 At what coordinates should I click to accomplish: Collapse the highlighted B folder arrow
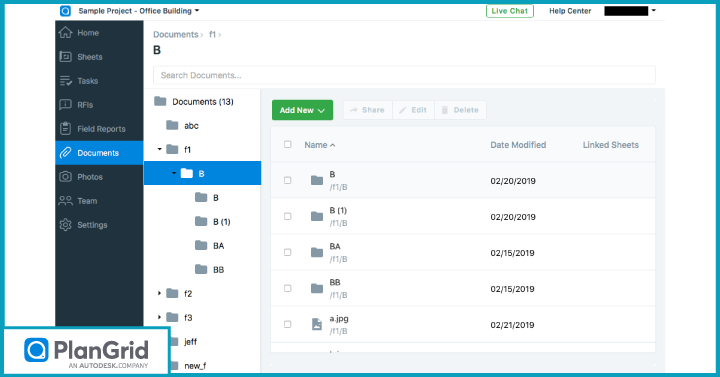click(174, 173)
